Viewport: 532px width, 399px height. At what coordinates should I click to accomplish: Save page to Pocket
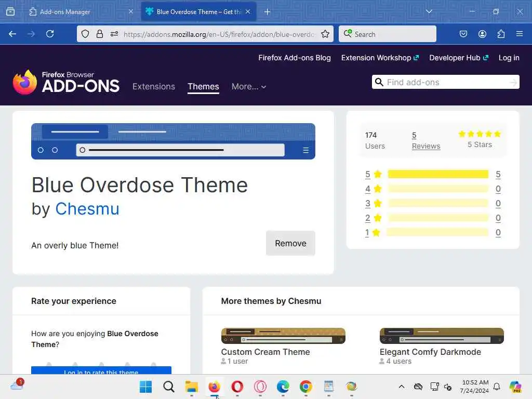click(x=463, y=34)
